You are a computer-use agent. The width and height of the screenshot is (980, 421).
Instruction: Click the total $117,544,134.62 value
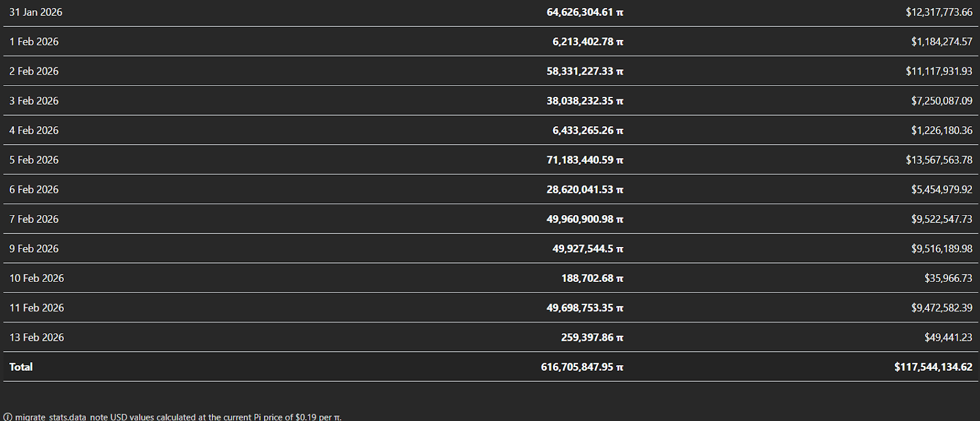click(x=933, y=367)
